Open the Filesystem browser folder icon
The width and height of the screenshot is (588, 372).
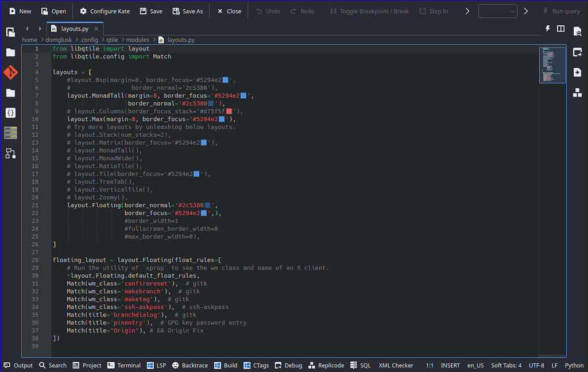10,92
